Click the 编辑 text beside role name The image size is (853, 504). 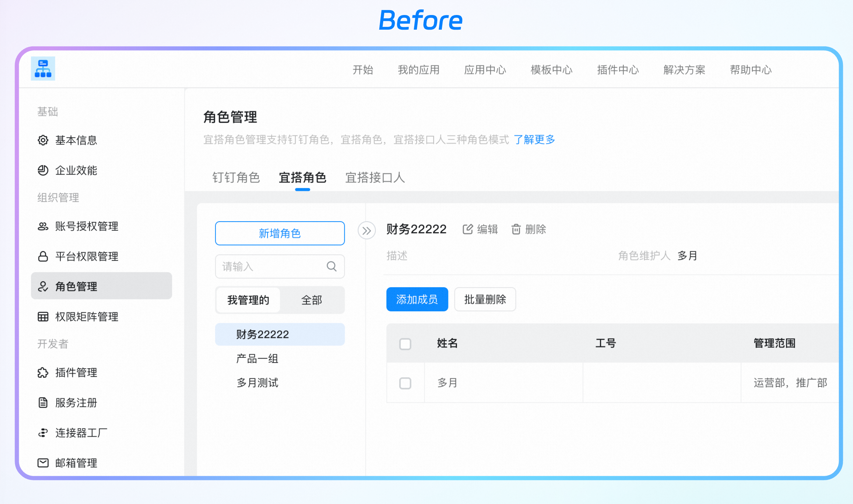click(488, 229)
